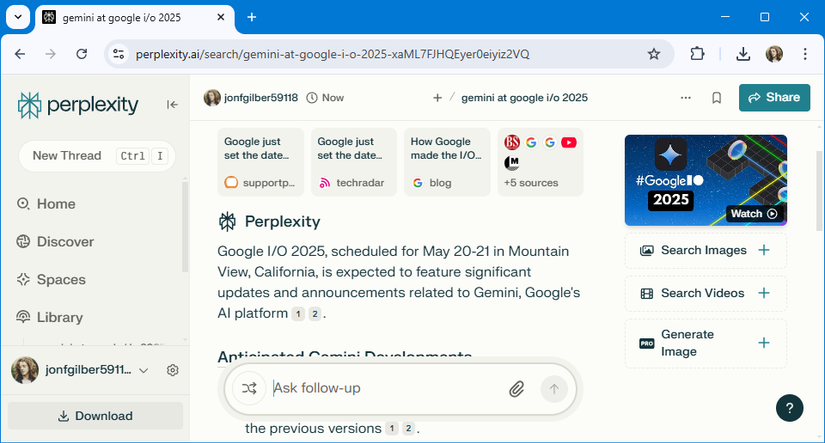The width and height of the screenshot is (825, 443).
Task: Click the help question mark button
Action: click(x=789, y=407)
